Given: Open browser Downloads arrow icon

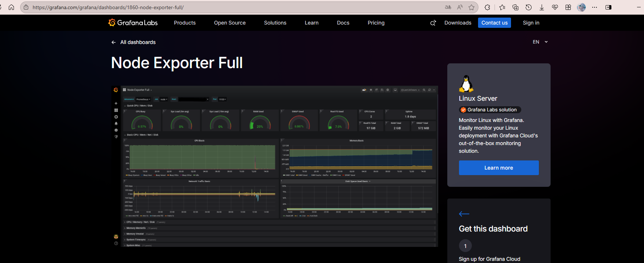Looking at the screenshot, I should pyautogui.click(x=542, y=7).
